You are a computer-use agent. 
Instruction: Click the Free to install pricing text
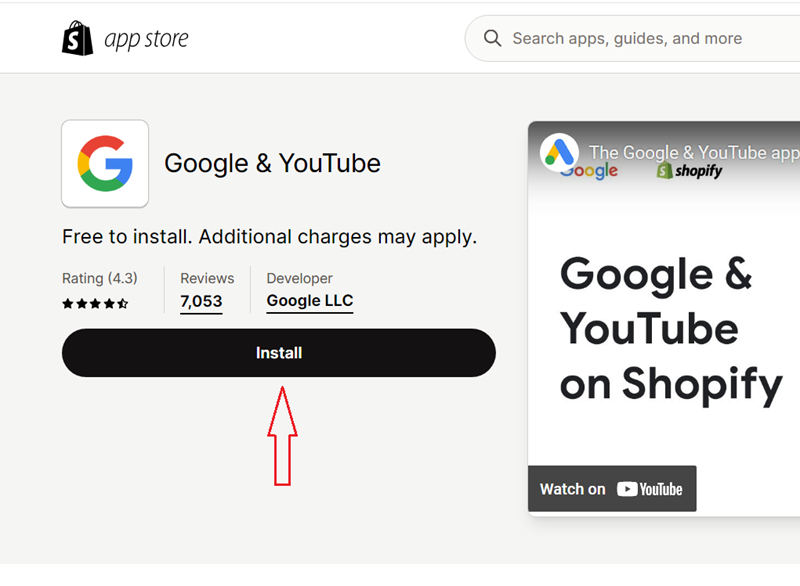[269, 237]
